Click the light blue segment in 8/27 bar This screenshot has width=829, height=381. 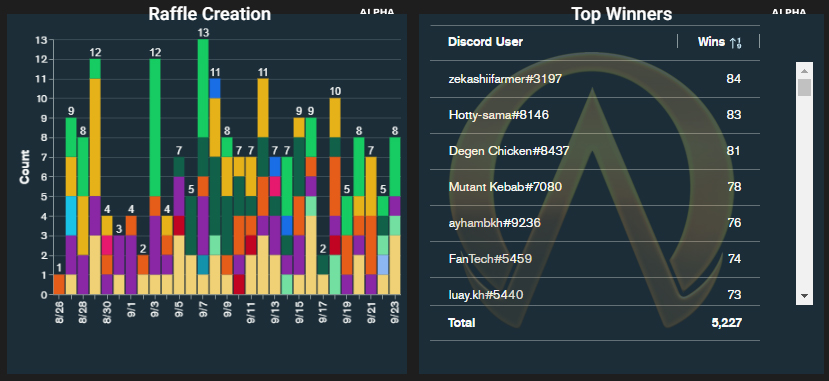[71, 216]
